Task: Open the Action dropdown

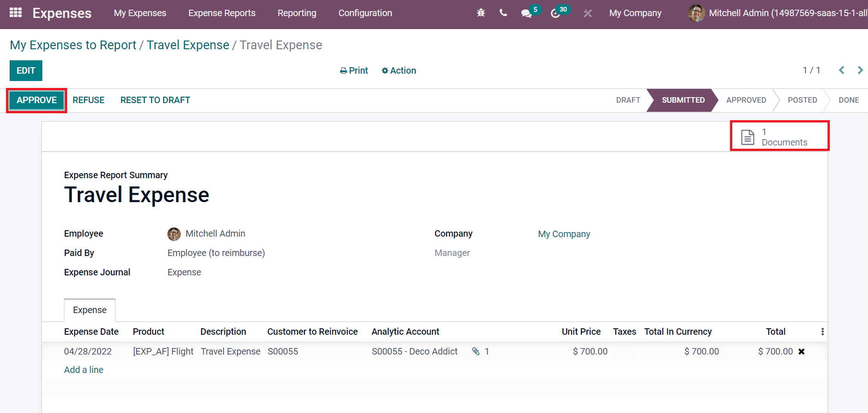Action: [399, 70]
